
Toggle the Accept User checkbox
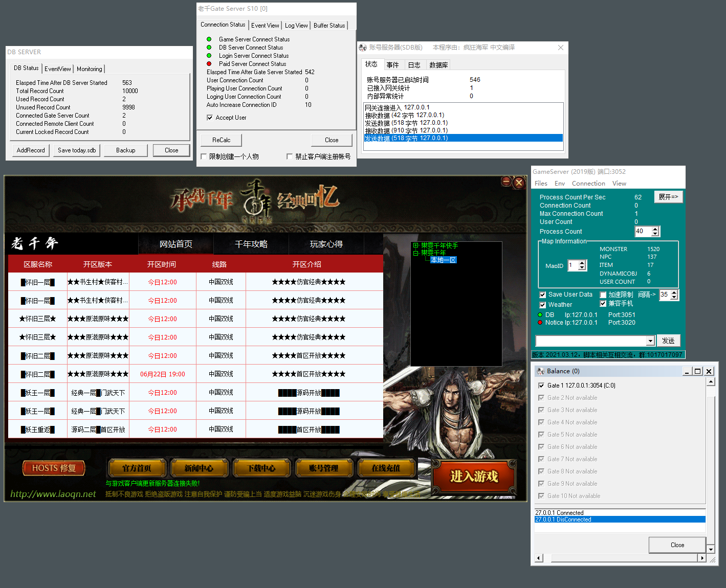209,117
